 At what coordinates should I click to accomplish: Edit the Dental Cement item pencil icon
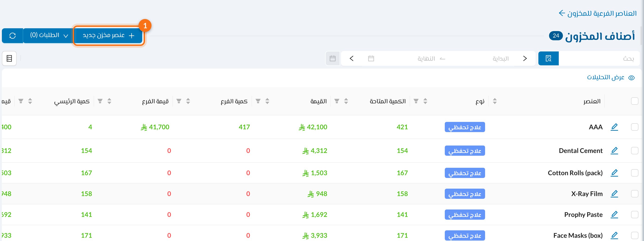tap(614, 151)
